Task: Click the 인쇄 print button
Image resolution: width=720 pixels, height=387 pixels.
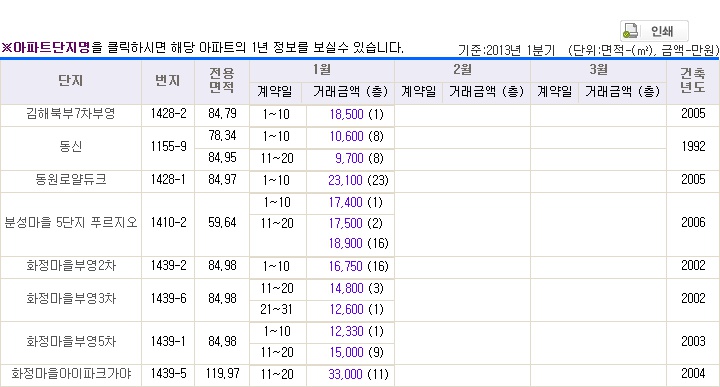Action: click(x=654, y=31)
